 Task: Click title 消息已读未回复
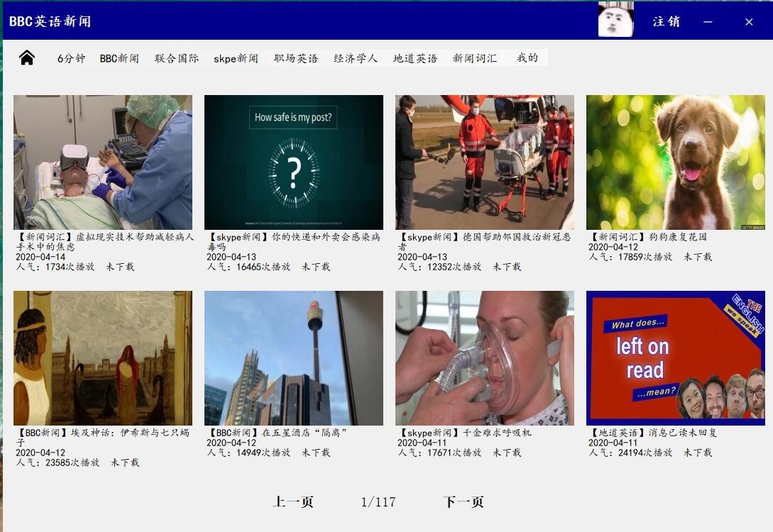pos(653,433)
